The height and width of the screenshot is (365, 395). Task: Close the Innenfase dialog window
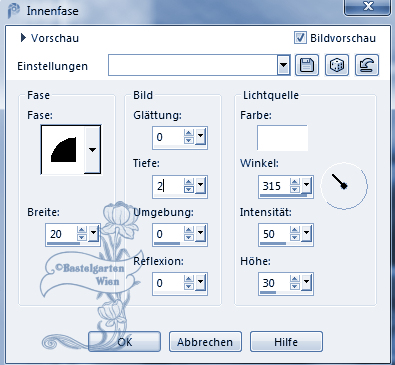pos(368,7)
